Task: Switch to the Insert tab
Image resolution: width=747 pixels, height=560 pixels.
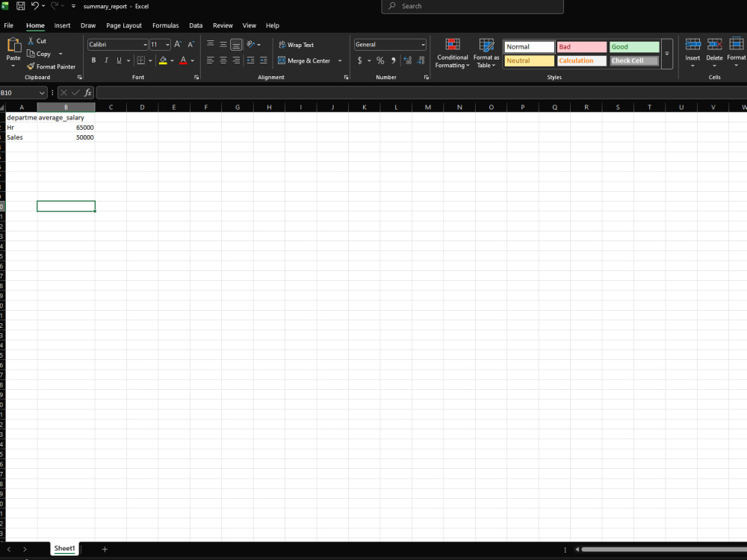Action: coord(62,25)
